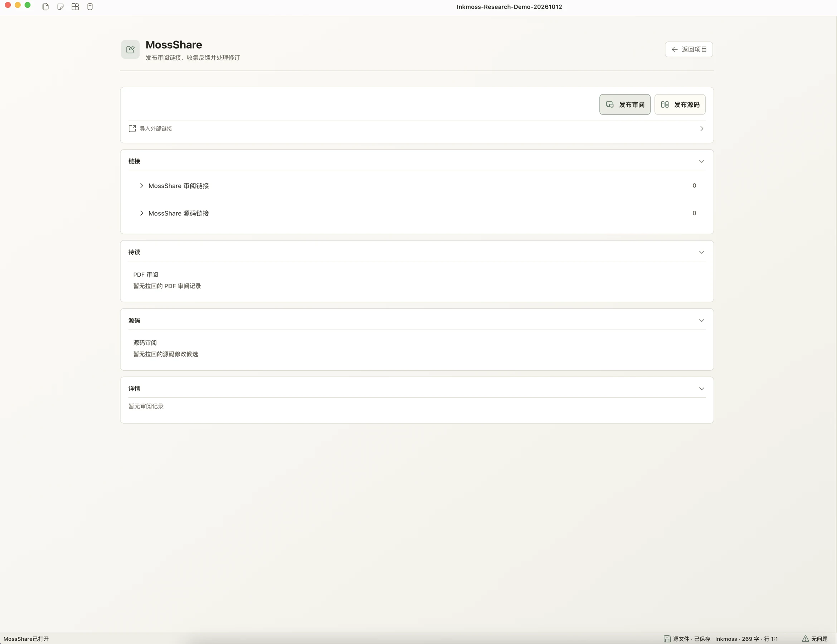Publish a review with 发布审阅 button

tap(625, 104)
